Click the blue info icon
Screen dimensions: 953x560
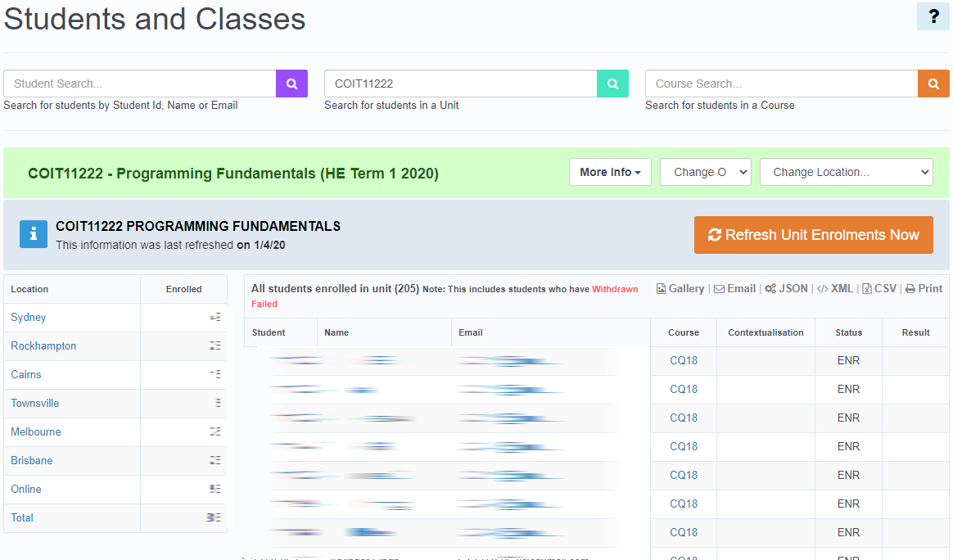(x=34, y=234)
